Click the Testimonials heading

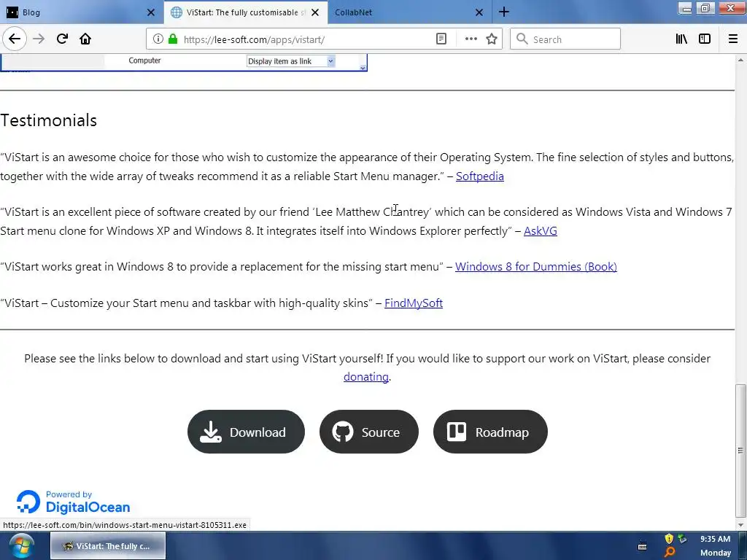click(x=49, y=120)
